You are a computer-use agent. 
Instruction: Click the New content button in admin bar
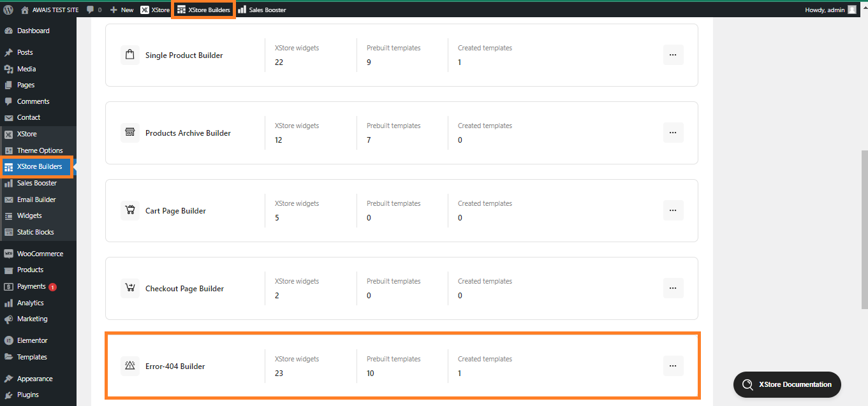(x=122, y=10)
